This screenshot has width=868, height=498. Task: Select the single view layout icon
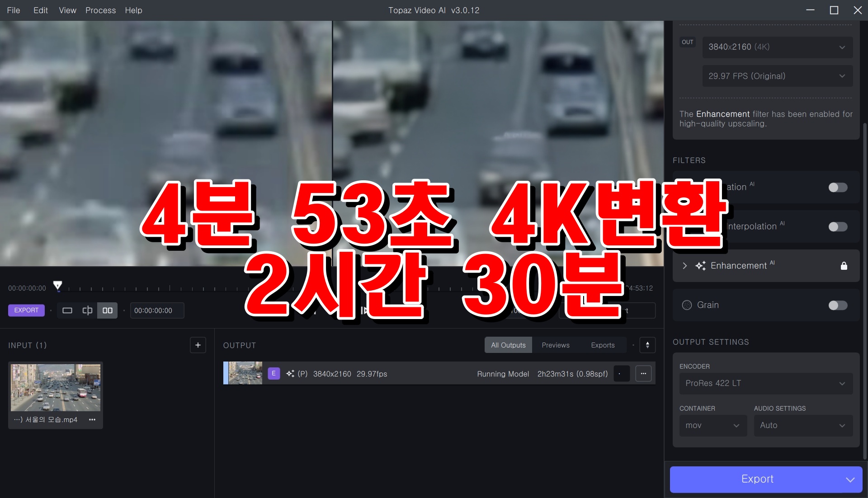pyautogui.click(x=67, y=310)
